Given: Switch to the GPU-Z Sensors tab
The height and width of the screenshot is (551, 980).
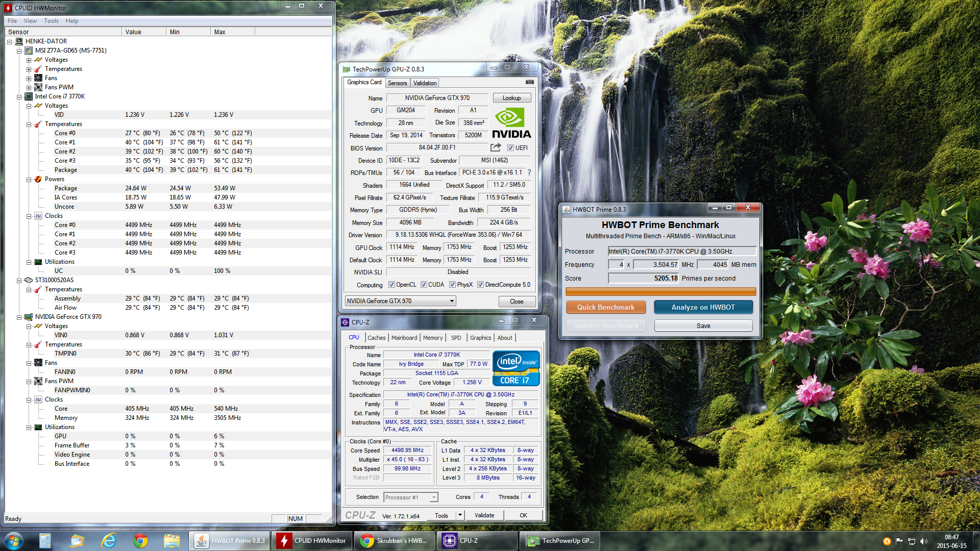Looking at the screenshot, I should point(397,83).
